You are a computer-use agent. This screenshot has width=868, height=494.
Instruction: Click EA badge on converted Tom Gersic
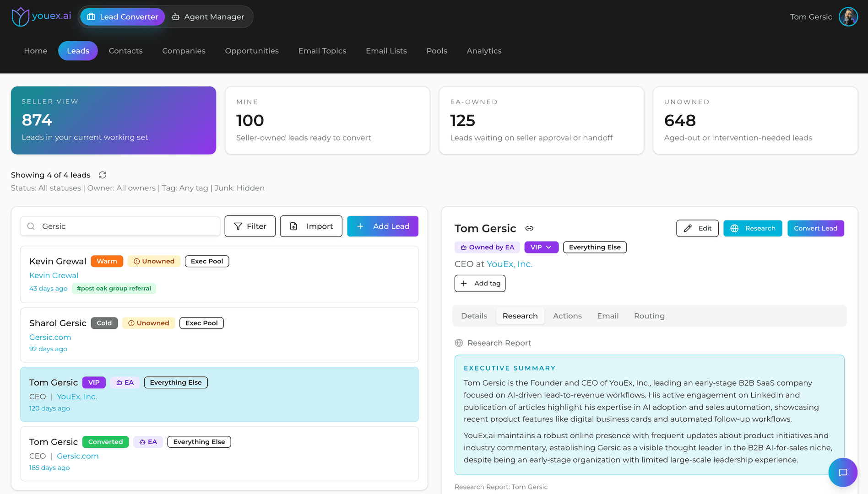pyautogui.click(x=148, y=442)
